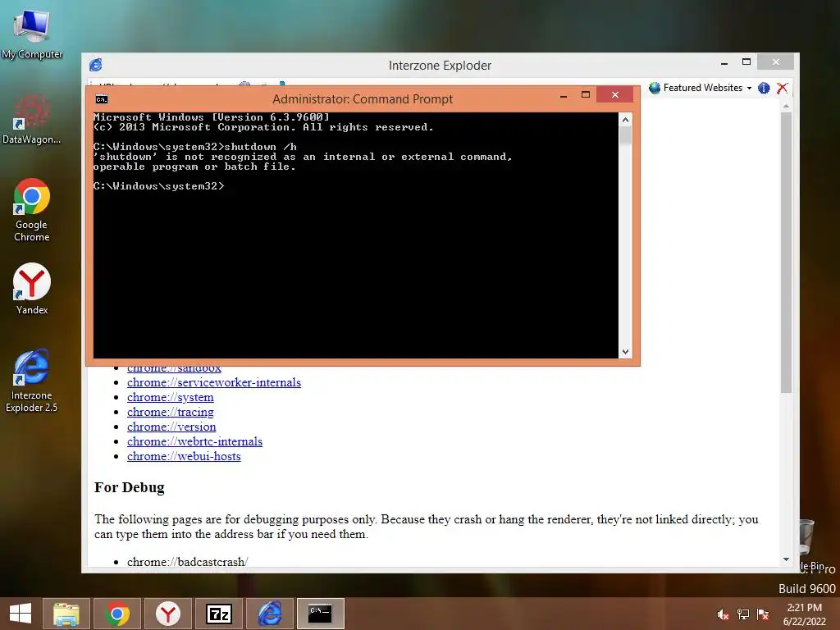
Task: Open the chrome://webrtc-internals link
Action: (194, 441)
